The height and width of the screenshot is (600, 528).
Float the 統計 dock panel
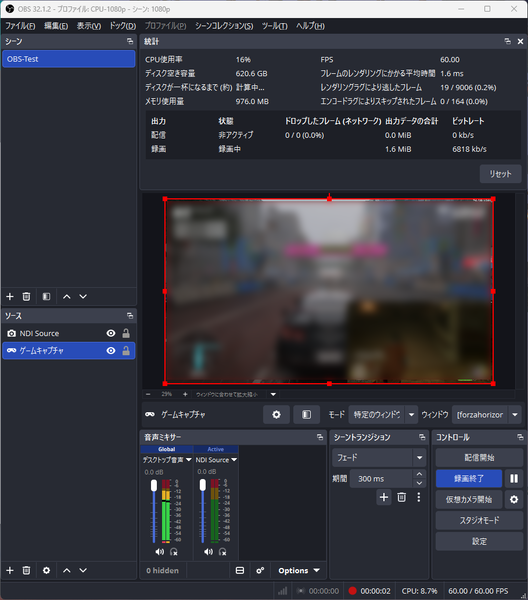coord(508,41)
